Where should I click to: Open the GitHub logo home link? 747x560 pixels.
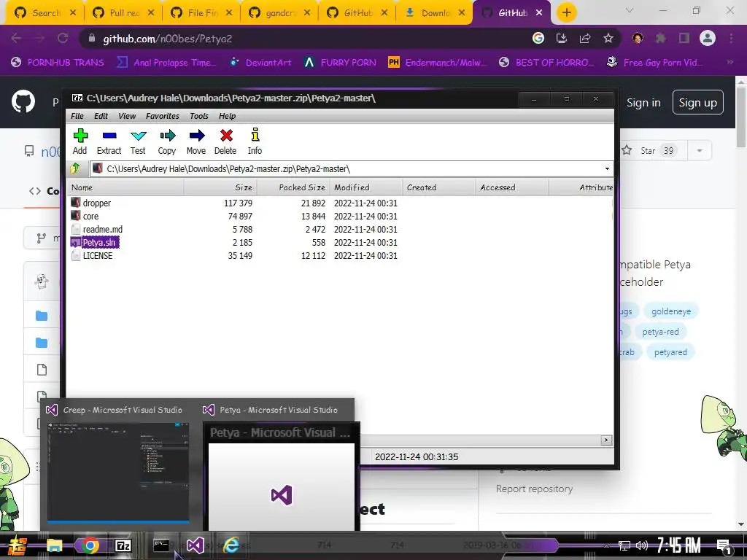pos(23,101)
